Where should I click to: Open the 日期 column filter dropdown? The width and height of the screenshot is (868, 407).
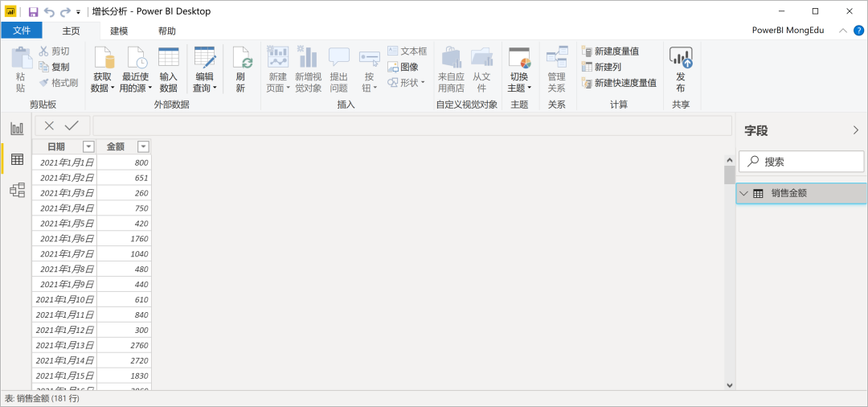coord(88,146)
